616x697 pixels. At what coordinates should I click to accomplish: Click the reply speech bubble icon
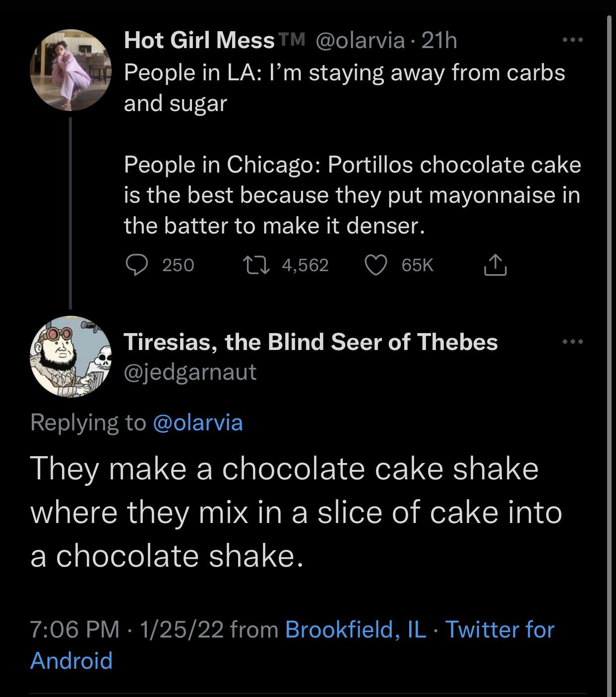click(x=135, y=266)
